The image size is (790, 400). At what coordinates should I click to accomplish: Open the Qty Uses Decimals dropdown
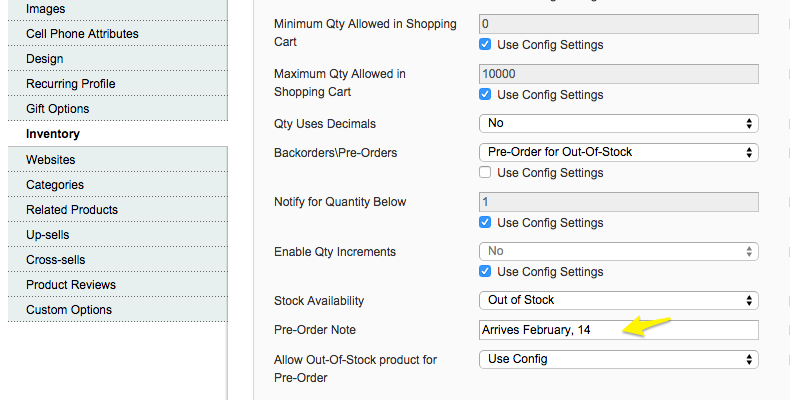[619, 123]
